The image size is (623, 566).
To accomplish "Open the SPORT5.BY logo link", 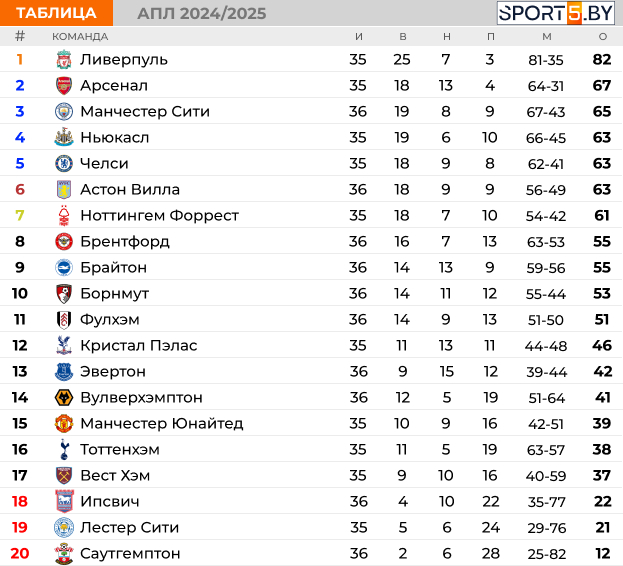I will tap(555, 13).
